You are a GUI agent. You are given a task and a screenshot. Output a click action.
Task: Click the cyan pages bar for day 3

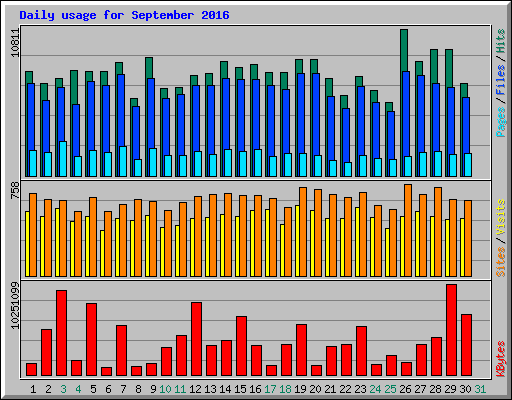pos(63,159)
